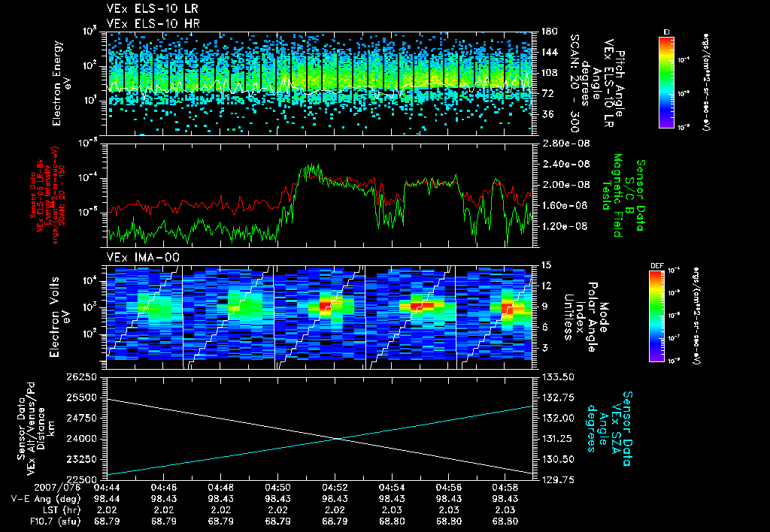770x532 pixels.
Task: Click the 'V-E Ang (deg)' row label
Action: (x=45, y=499)
